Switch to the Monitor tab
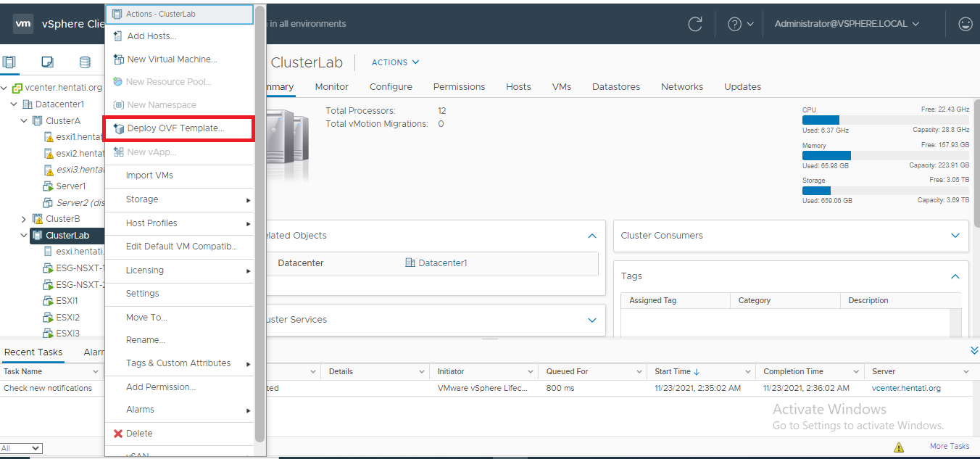Viewport: 980px width, 459px height. click(x=332, y=87)
